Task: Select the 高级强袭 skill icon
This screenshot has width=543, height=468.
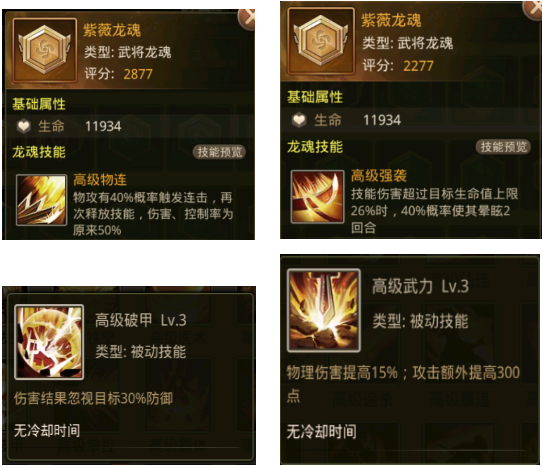Action: (318, 197)
